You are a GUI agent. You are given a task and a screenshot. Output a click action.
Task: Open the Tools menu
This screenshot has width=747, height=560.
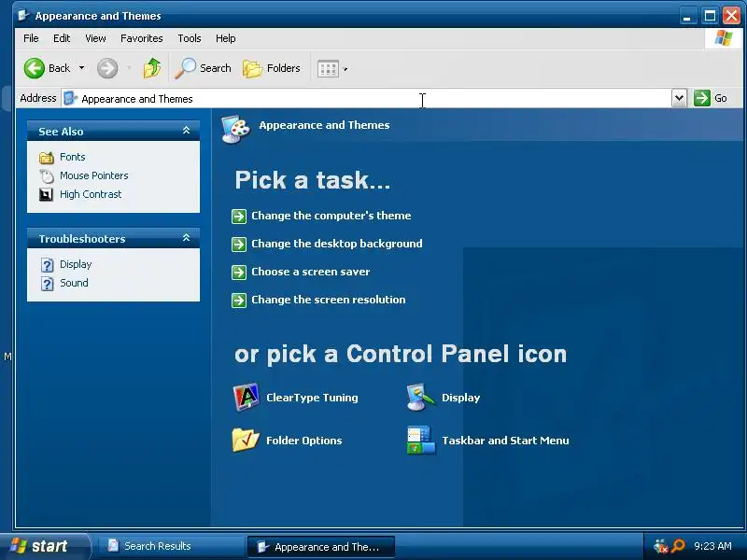190,38
